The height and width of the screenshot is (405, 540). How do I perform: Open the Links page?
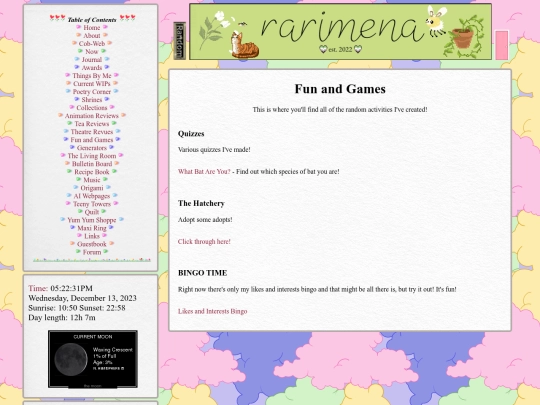pos(92,236)
